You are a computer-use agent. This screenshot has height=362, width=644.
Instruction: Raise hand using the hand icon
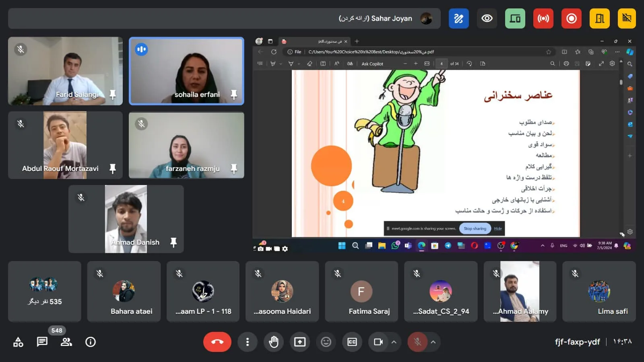pyautogui.click(x=274, y=342)
